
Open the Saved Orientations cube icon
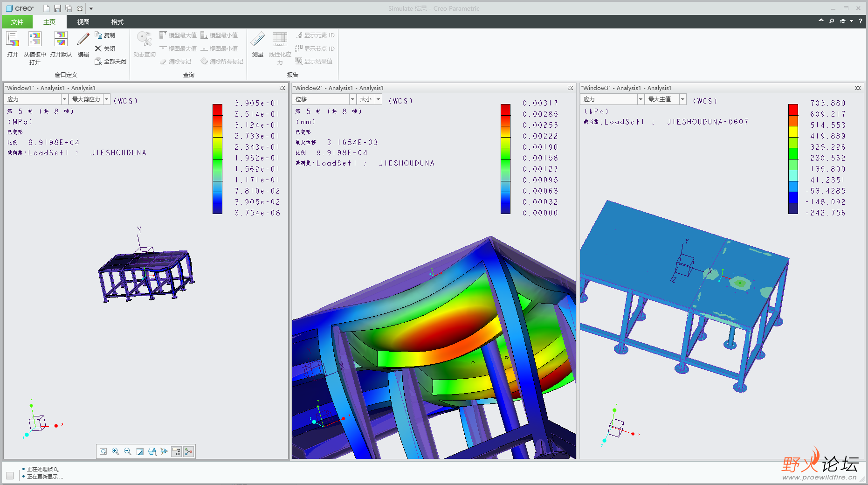click(152, 451)
